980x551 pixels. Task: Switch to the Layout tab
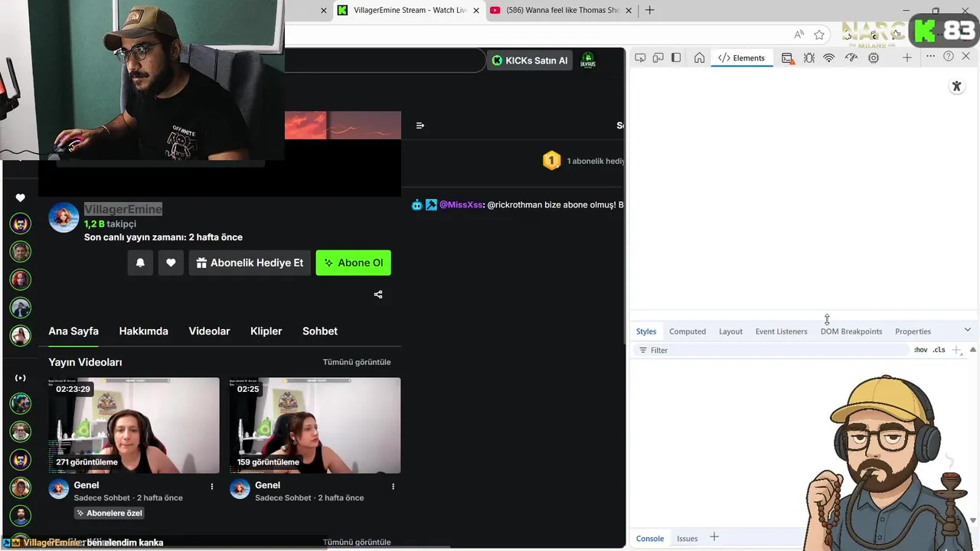730,331
